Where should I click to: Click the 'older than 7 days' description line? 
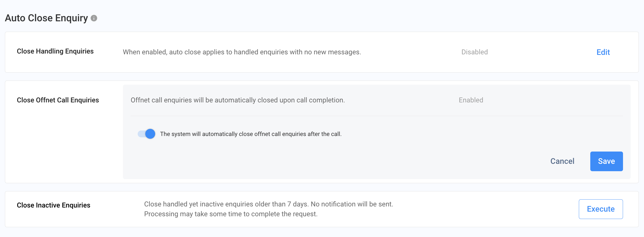[268, 204]
